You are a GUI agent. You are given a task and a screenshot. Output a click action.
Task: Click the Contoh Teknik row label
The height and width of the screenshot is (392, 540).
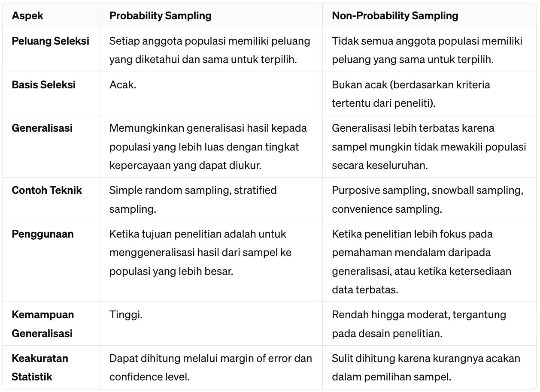click(x=47, y=190)
